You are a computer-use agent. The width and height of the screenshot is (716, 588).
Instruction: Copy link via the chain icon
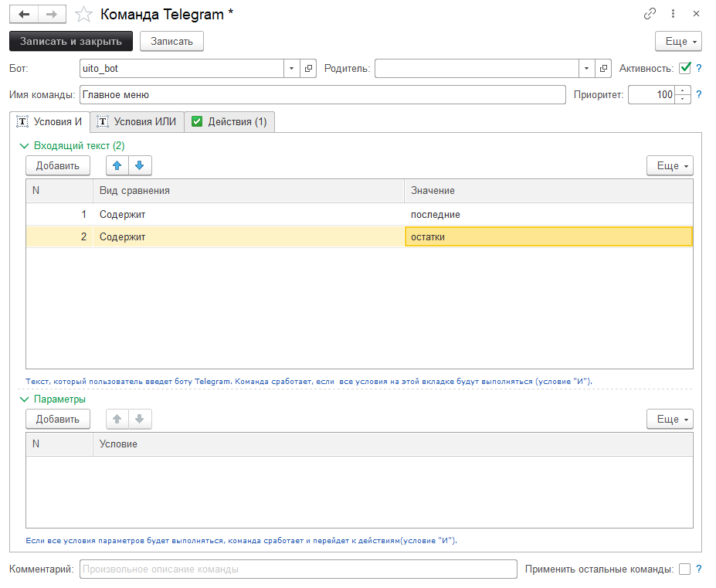(x=649, y=14)
